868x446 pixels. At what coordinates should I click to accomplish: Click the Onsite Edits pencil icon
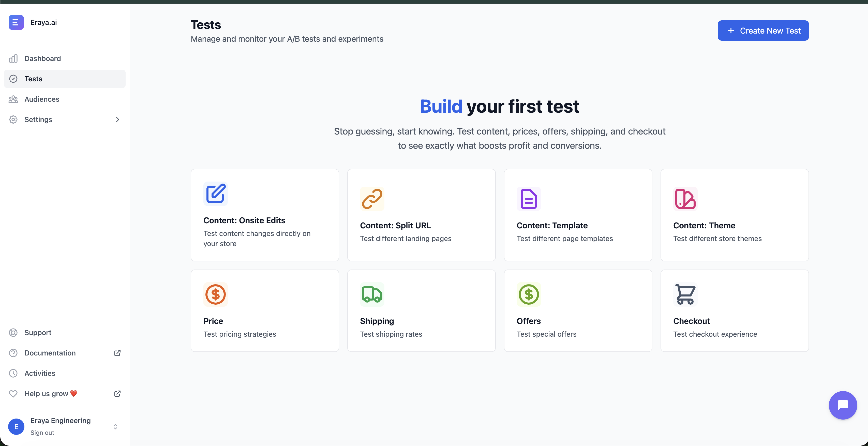215,194
